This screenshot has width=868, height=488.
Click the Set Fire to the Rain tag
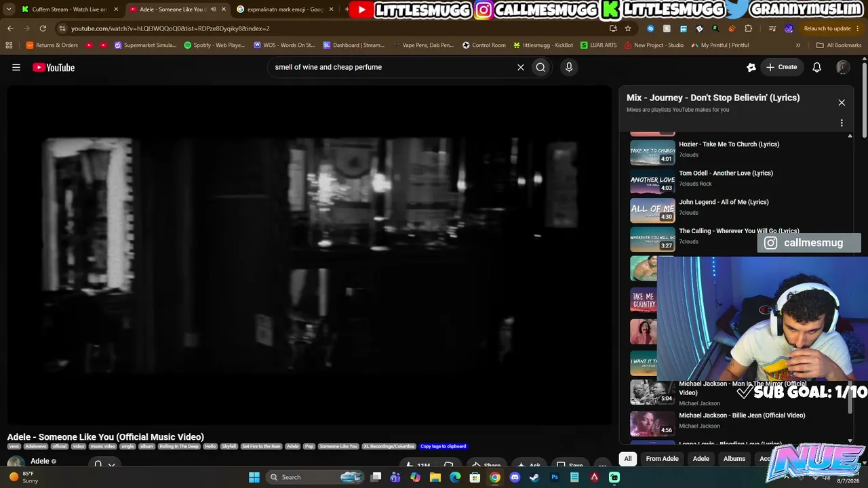[261, 447]
